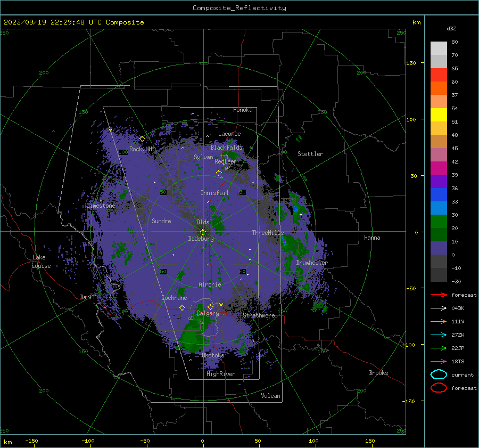Viewport: 479px width, 448px height.
Task: Click the ThreeHills label
Action: pos(268,233)
